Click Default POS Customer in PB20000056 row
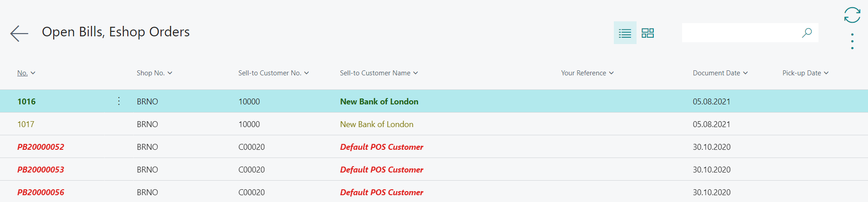Image resolution: width=868 pixels, height=202 pixels. [x=381, y=192]
